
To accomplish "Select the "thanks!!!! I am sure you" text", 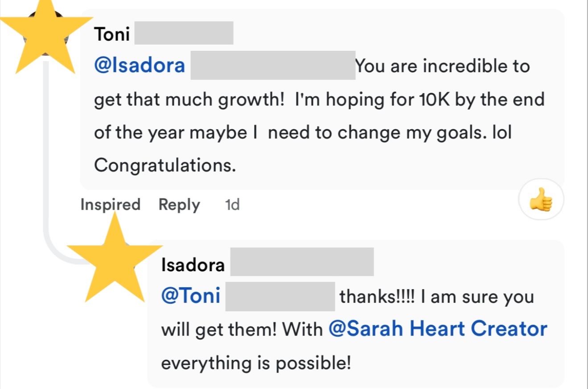I will tap(436, 297).
